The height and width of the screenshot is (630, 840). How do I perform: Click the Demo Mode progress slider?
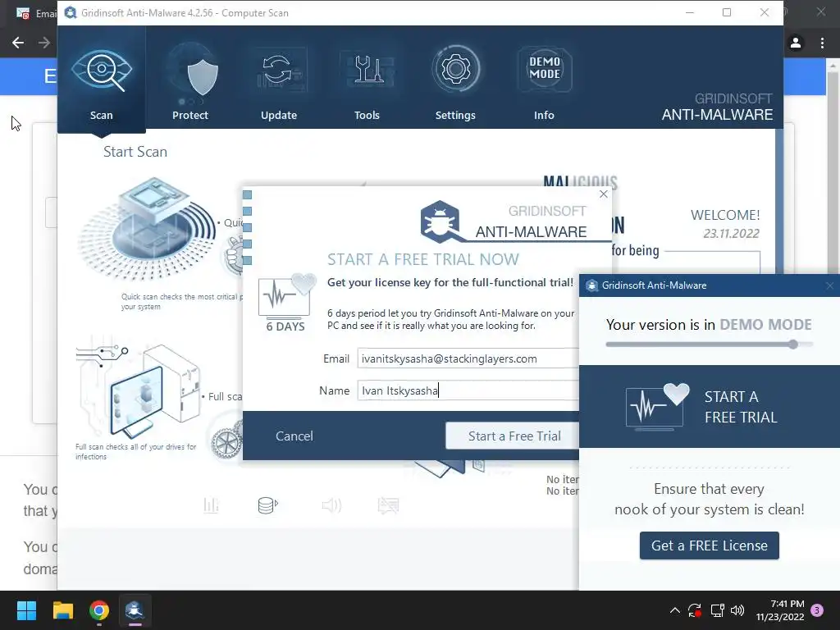(709, 345)
